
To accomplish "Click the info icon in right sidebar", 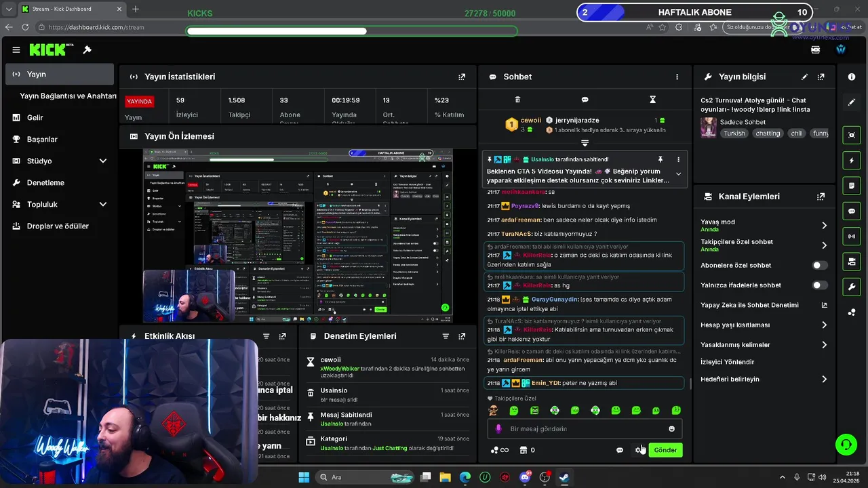I will (852, 77).
